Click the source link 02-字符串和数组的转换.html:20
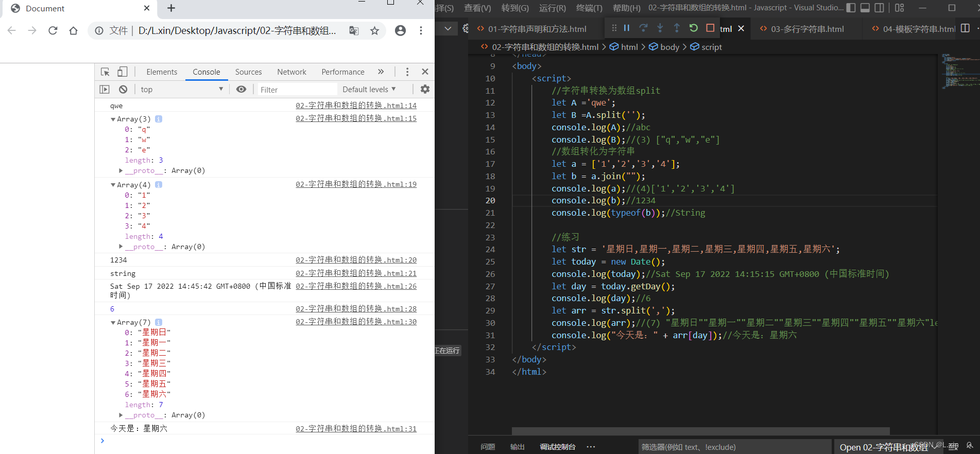The width and height of the screenshot is (980, 454). 356,260
